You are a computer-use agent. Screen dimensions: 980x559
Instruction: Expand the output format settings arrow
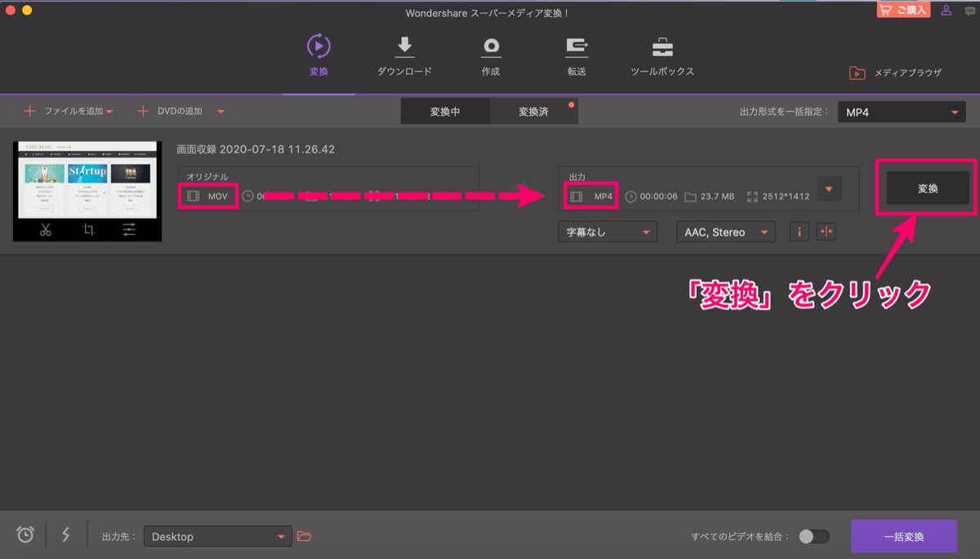(829, 189)
